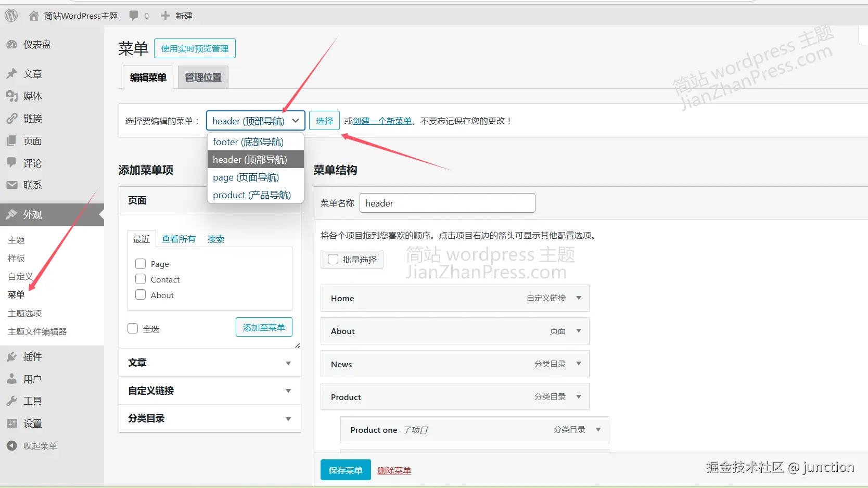Choose footer (底部导航) from the dropdown list

click(x=256, y=142)
